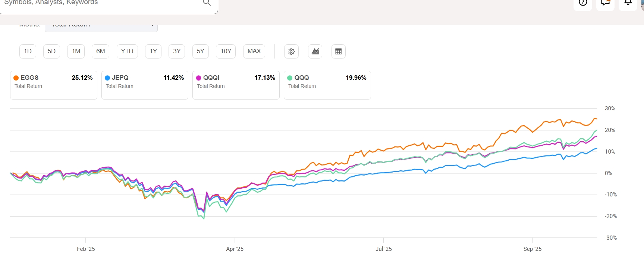
Task: Toggle the EGGS series legend card
Action: [53, 85]
